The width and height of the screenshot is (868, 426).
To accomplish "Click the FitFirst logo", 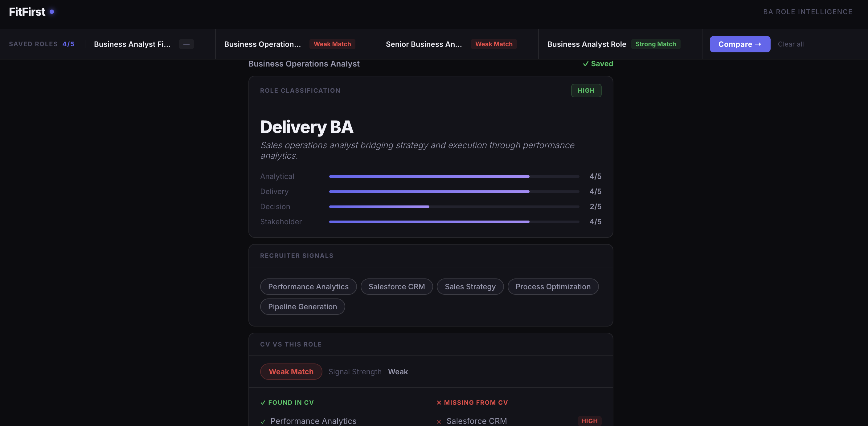I will coord(27,12).
